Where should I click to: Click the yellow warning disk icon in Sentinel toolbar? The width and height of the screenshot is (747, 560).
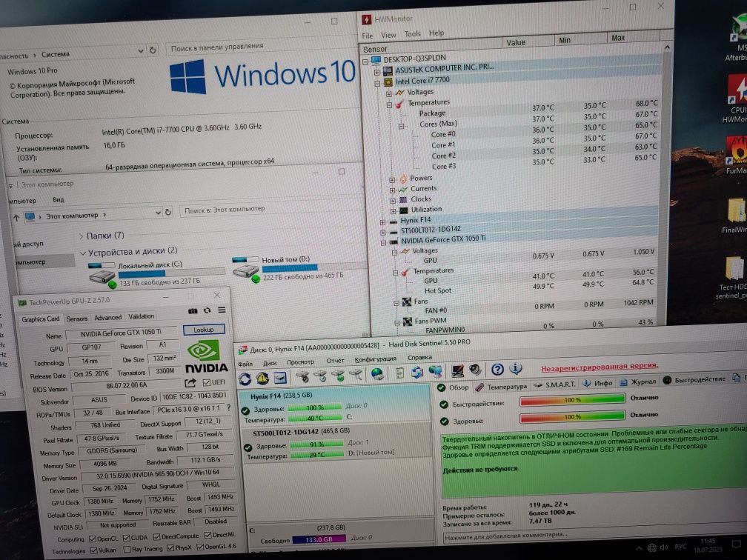click(x=262, y=379)
